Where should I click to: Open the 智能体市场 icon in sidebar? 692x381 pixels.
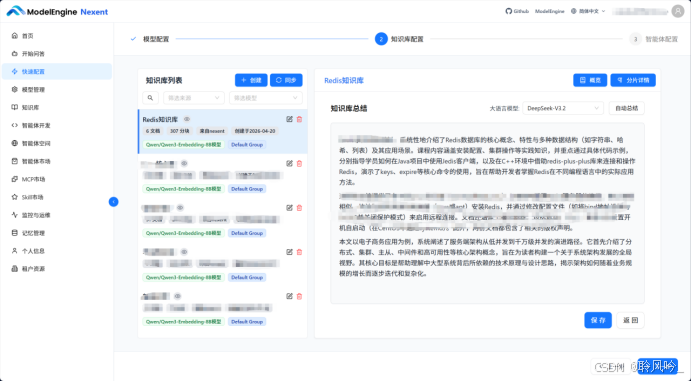pyautogui.click(x=15, y=161)
